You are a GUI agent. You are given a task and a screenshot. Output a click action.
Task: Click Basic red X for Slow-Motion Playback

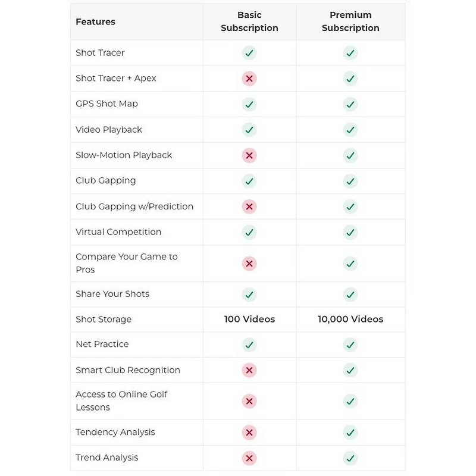(249, 155)
